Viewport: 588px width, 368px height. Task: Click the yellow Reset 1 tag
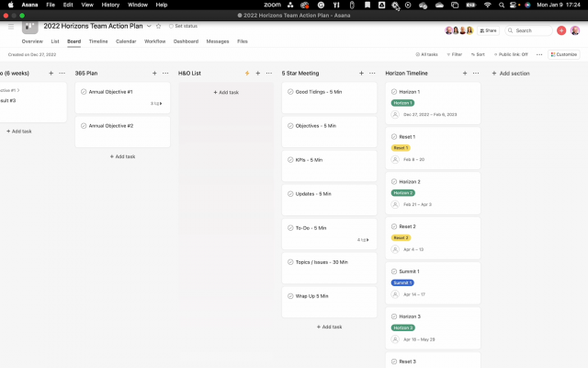[401, 148]
